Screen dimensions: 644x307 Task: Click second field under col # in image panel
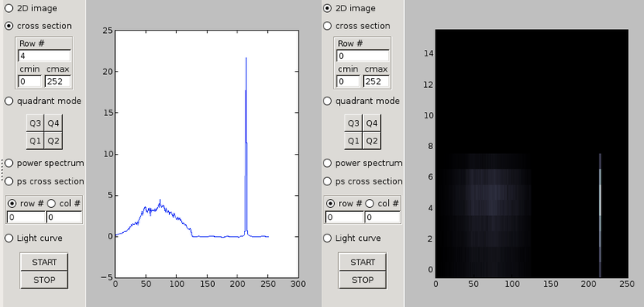(382, 217)
